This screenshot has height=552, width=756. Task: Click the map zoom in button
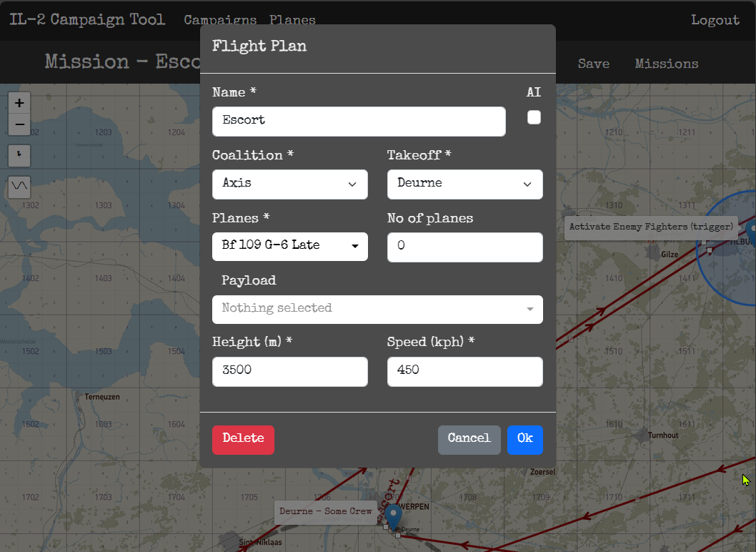click(19, 103)
